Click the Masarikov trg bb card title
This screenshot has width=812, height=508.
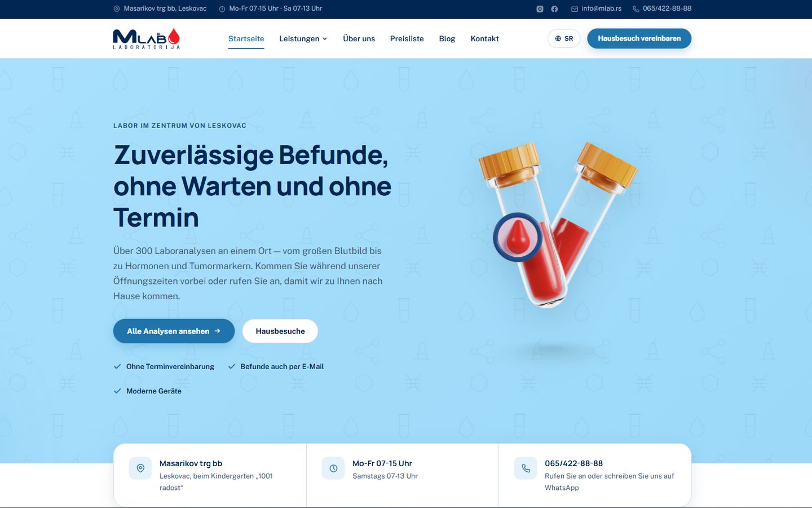point(191,463)
